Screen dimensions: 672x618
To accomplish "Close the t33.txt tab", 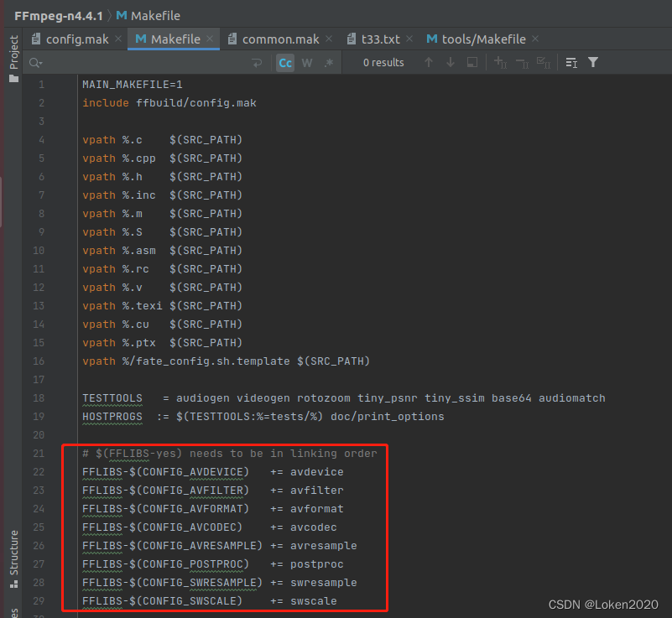I will [x=409, y=39].
